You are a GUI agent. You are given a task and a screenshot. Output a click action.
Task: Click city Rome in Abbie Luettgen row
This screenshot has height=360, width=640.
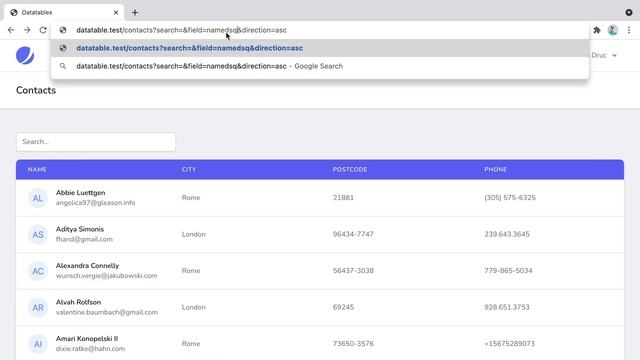coord(191,198)
